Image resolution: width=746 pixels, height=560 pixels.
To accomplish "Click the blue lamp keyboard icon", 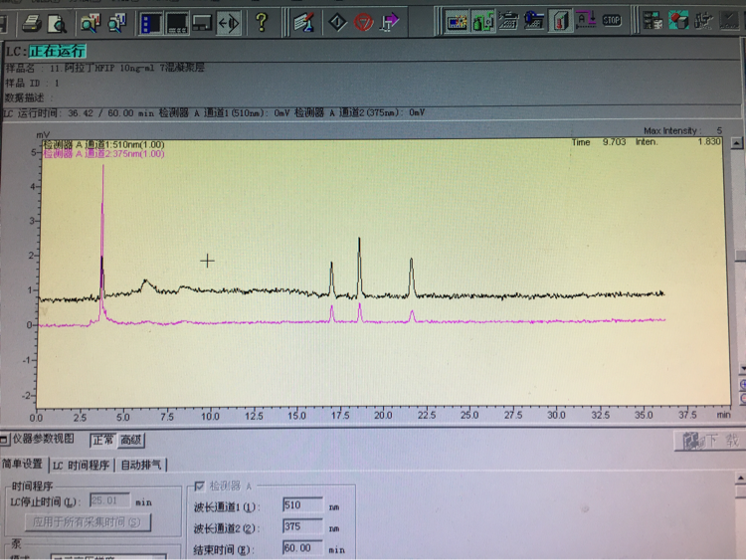I will click(x=534, y=21).
